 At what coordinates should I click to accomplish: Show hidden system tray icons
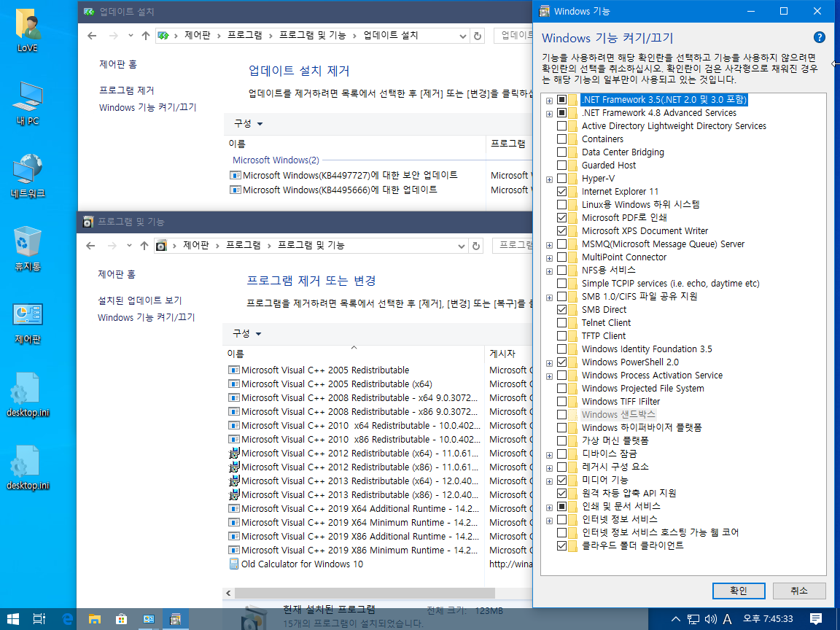pyautogui.click(x=675, y=619)
